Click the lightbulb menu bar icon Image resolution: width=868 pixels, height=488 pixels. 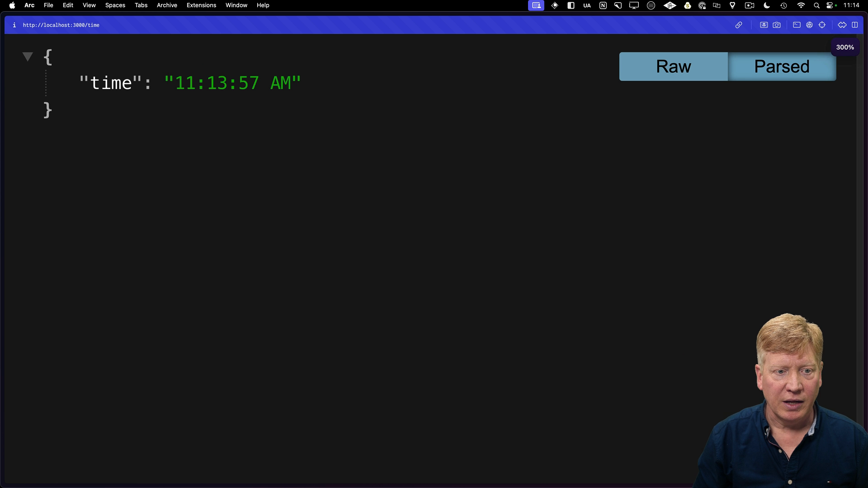click(x=732, y=5)
